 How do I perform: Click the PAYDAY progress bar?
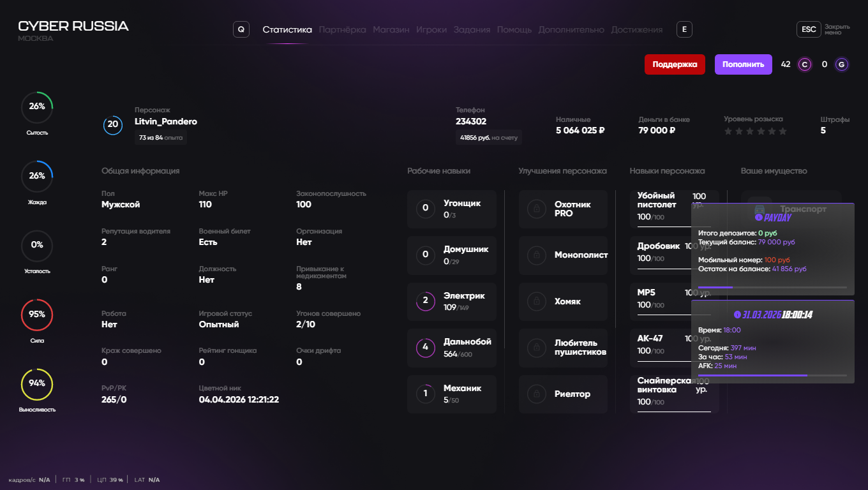click(772, 288)
